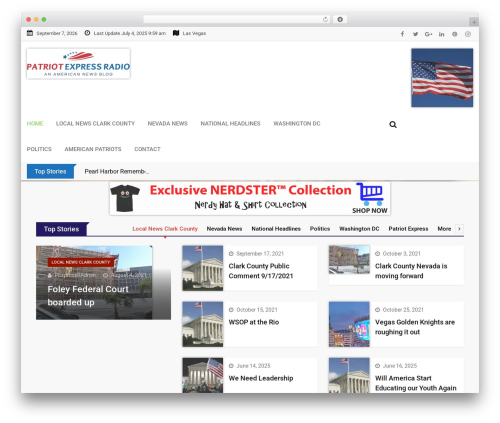This screenshot has width=500, height=423.
Task: Open Clark County Public Comment 9/17/2021 article
Action: 261,271
